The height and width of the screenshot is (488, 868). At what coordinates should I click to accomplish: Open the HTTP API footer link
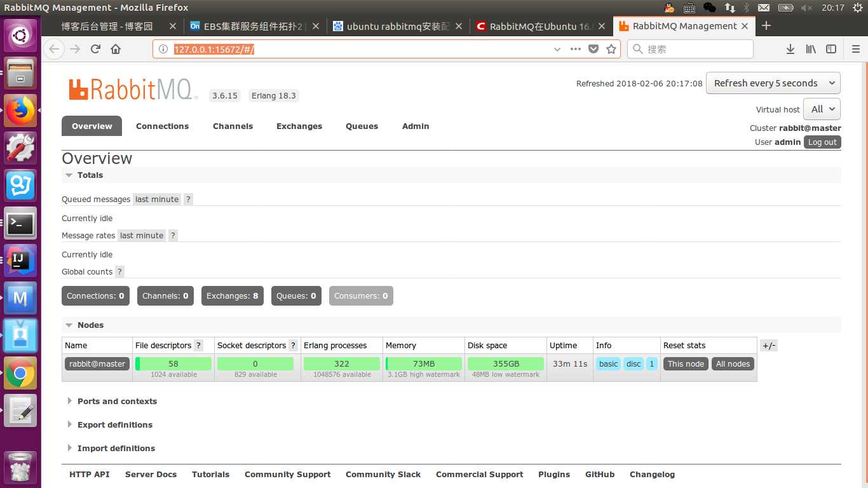[90, 474]
